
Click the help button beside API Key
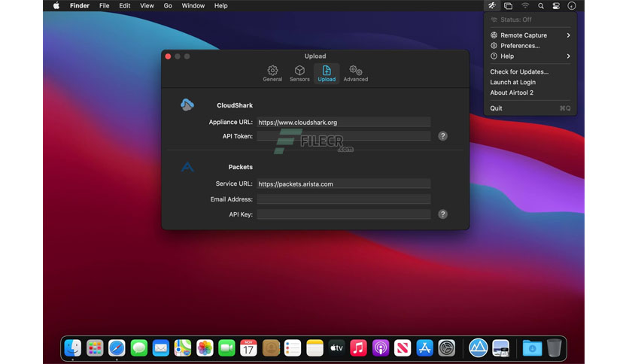(442, 214)
